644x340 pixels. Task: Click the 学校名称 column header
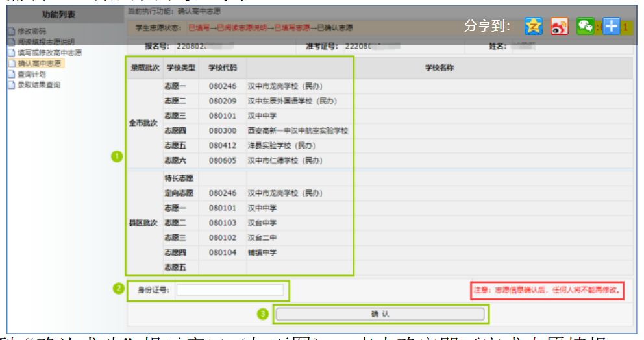pyautogui.click(x=439, y=68)
